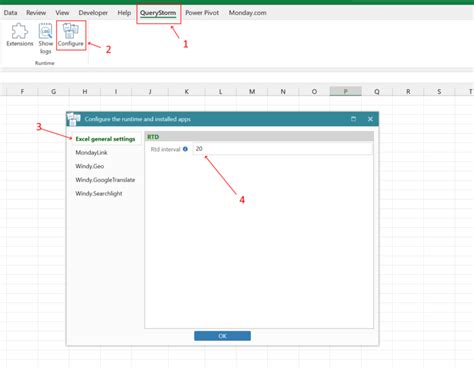Select column H header

tap(85, 91)
